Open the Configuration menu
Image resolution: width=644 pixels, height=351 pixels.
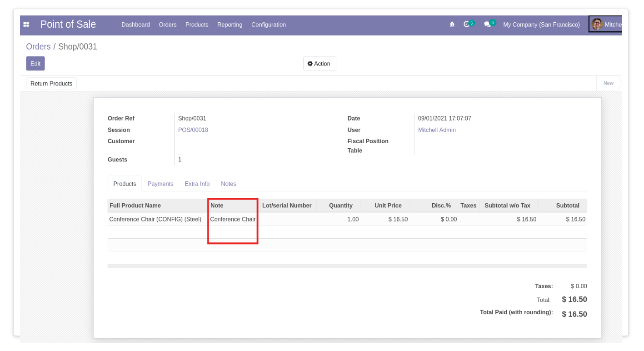click(x=269, y=25)
